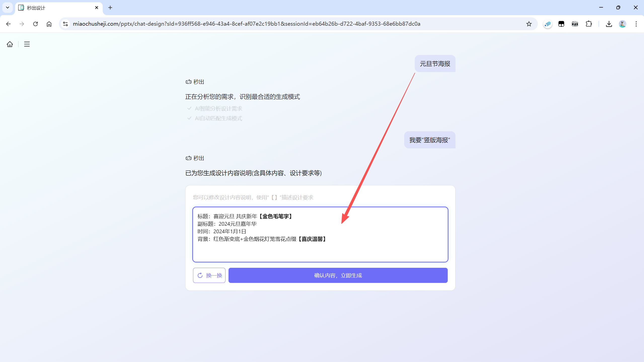The width and height of the screenshot is (644, 362).
Task: Open Chrome three-dot menu
Action: (x=636, y=24)
